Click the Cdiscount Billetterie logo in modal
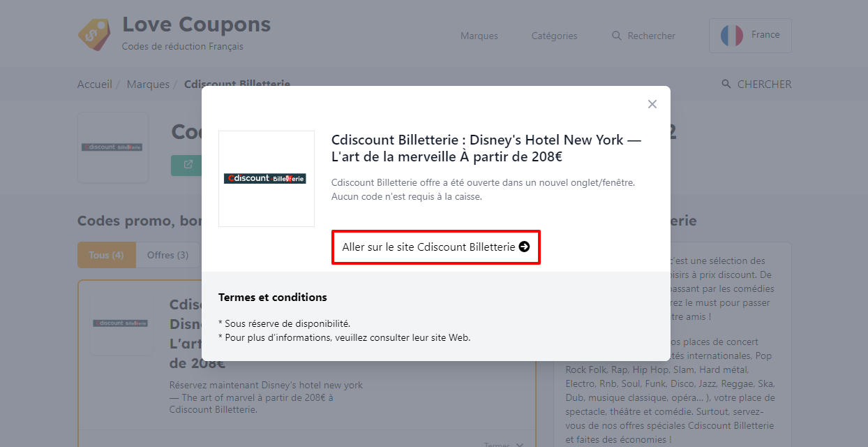The width and height of the screenshot is (868, 447). pos(267,179)
